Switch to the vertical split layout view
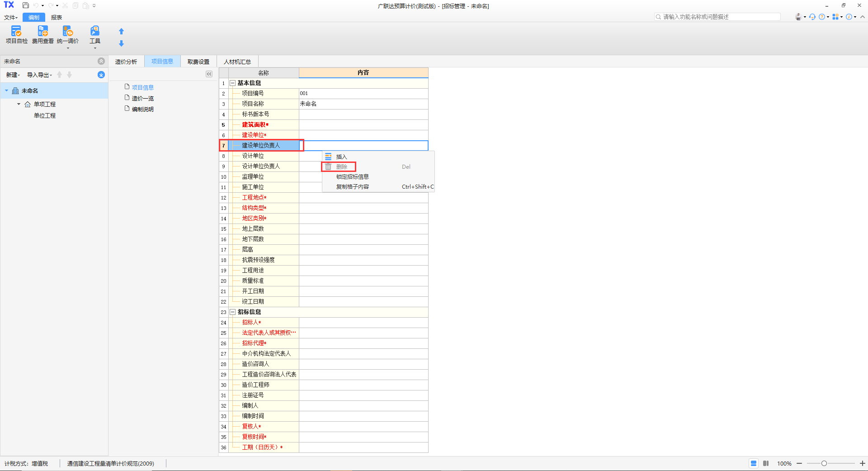 click(x=766, y=463)
